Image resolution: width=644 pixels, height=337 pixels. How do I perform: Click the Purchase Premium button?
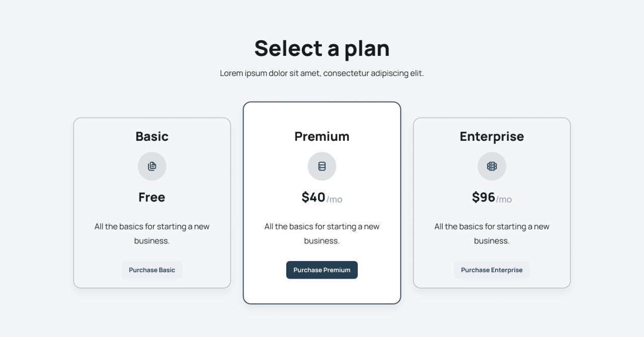pyautogui.click(x=322, y=270)
